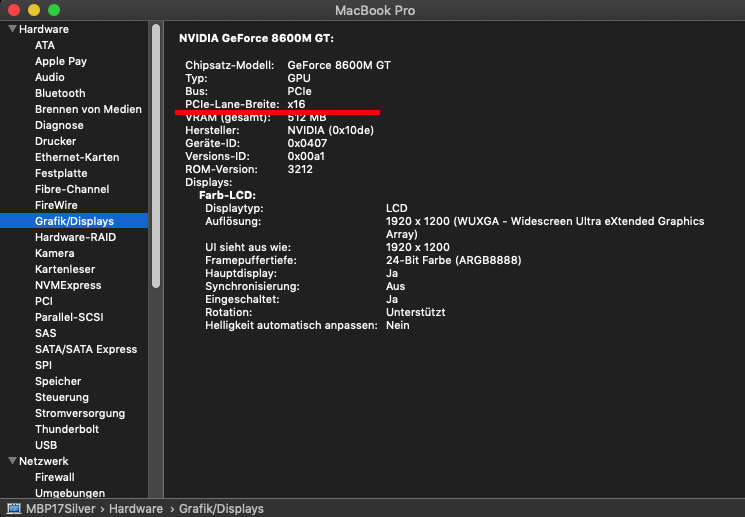The image size is (745, 517).
Task: Click the Displaytyp value LCD
Action: pyautogui.click(x=396, y=208)
